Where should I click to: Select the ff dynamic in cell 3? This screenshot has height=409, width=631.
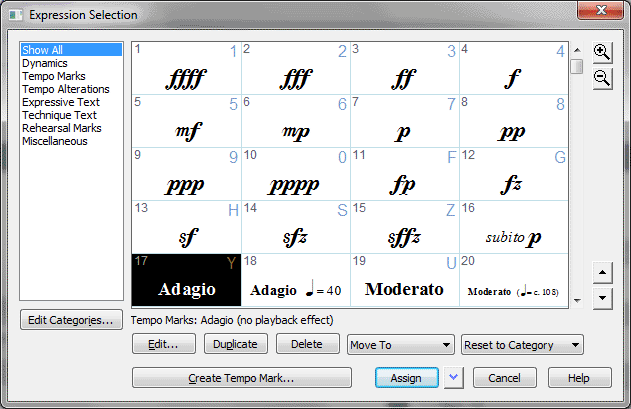pos(404,68)
